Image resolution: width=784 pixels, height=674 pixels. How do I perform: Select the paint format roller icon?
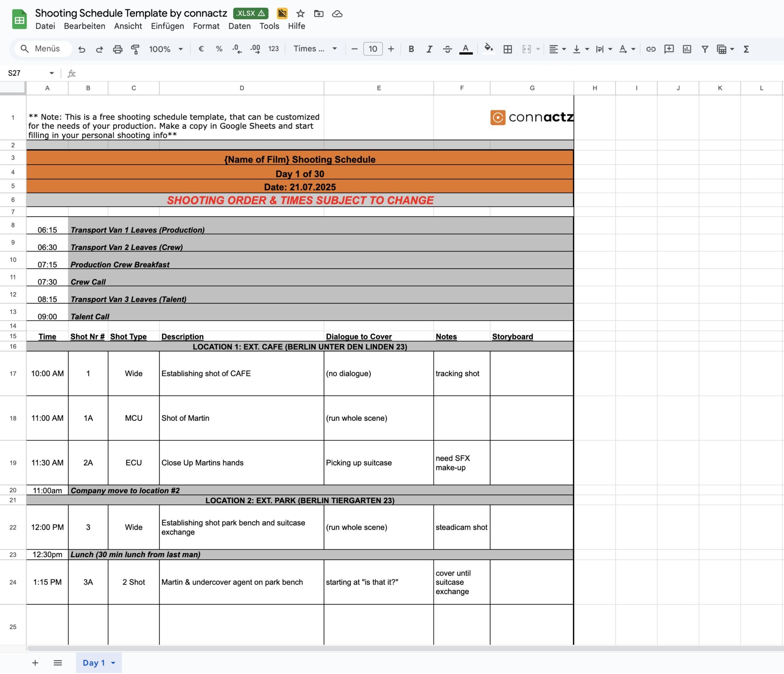pyautogui.click(x=135, y=49)
